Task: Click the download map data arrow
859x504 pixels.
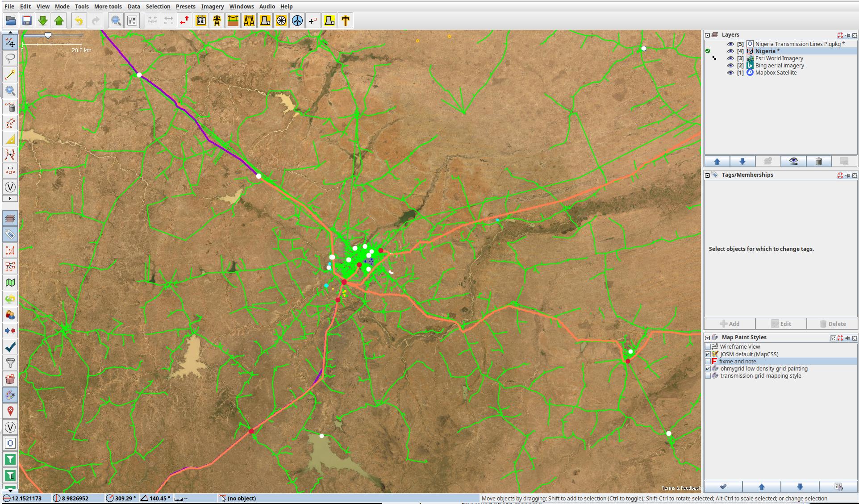Action: pyautogui.click(x=43, y=21)
